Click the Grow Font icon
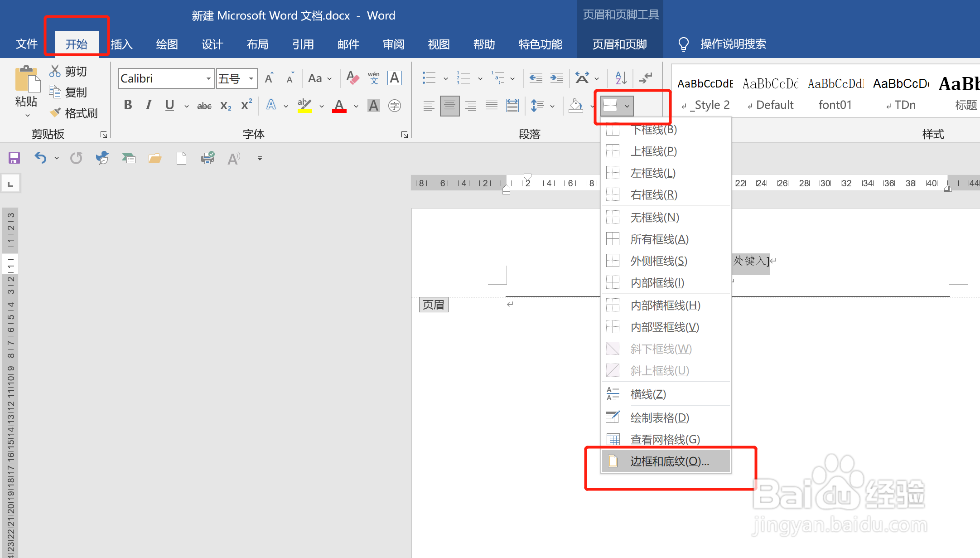 (x=269, y=78)
